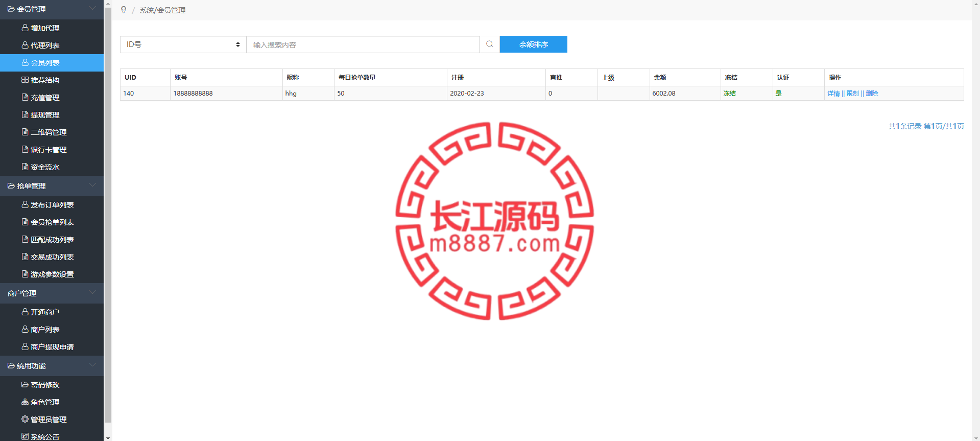Click the 系统/会员管理 breadcrumb text
The width and height of the screenshot is (980, 441).
pos(162,10)
